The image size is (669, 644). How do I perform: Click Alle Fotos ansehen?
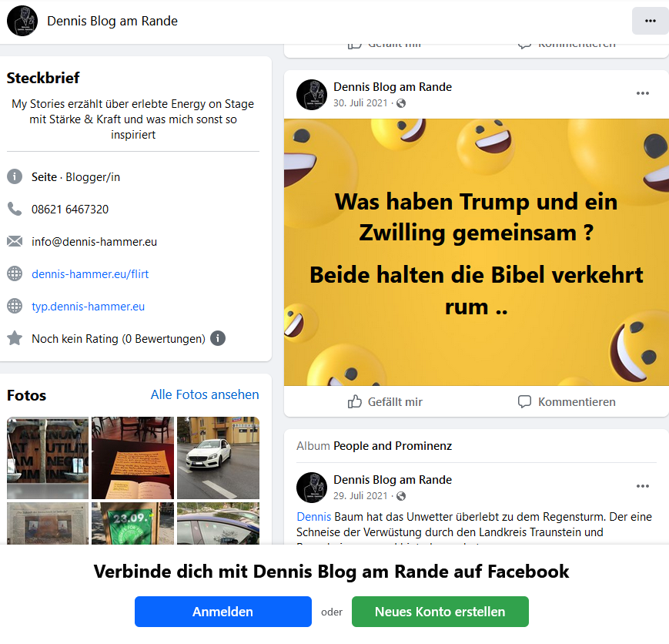point(205,394)
